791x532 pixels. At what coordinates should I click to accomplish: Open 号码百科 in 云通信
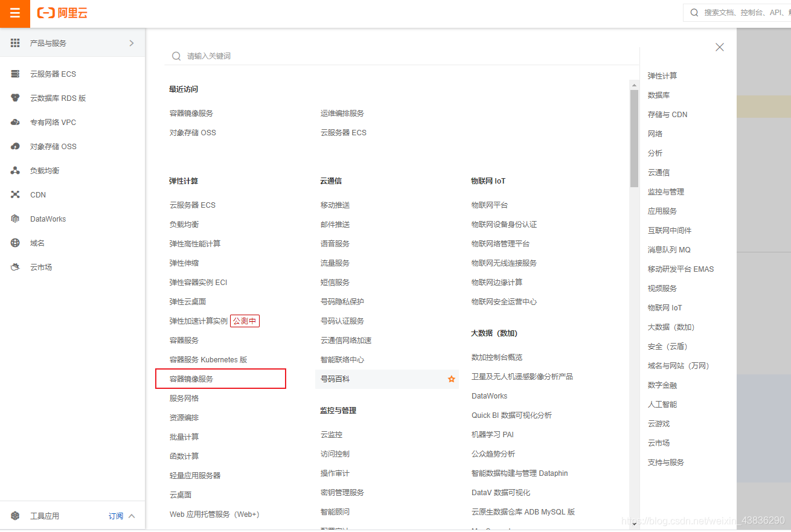335,379
